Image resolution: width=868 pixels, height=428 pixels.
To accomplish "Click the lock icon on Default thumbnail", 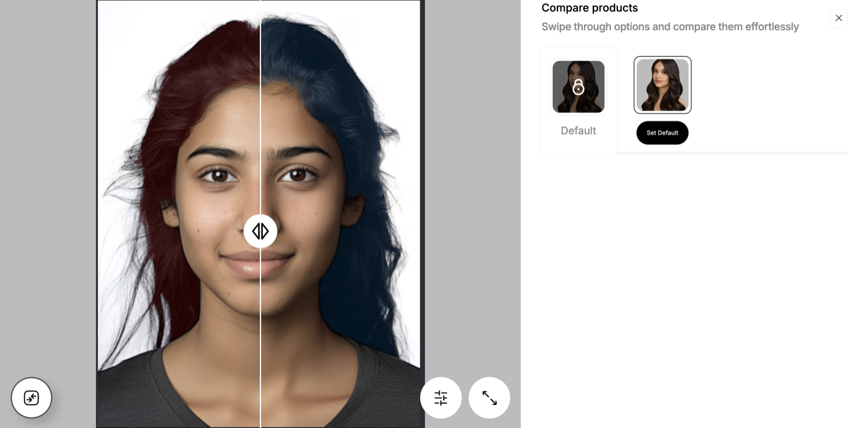I will (x=578, y=87).
